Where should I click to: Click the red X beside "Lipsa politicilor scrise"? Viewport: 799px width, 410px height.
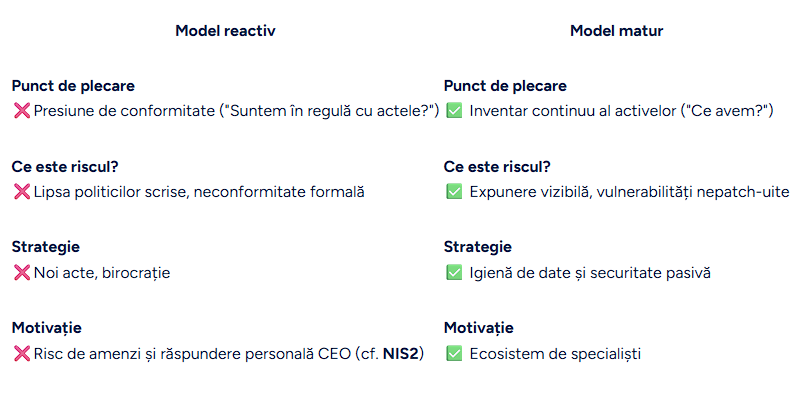pyautogui.click(x=21, y=192)
